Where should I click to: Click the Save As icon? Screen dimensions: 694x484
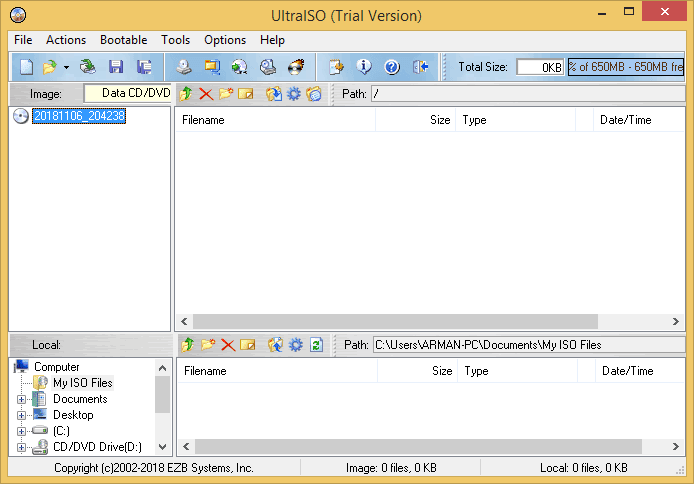tap(144, 67)
